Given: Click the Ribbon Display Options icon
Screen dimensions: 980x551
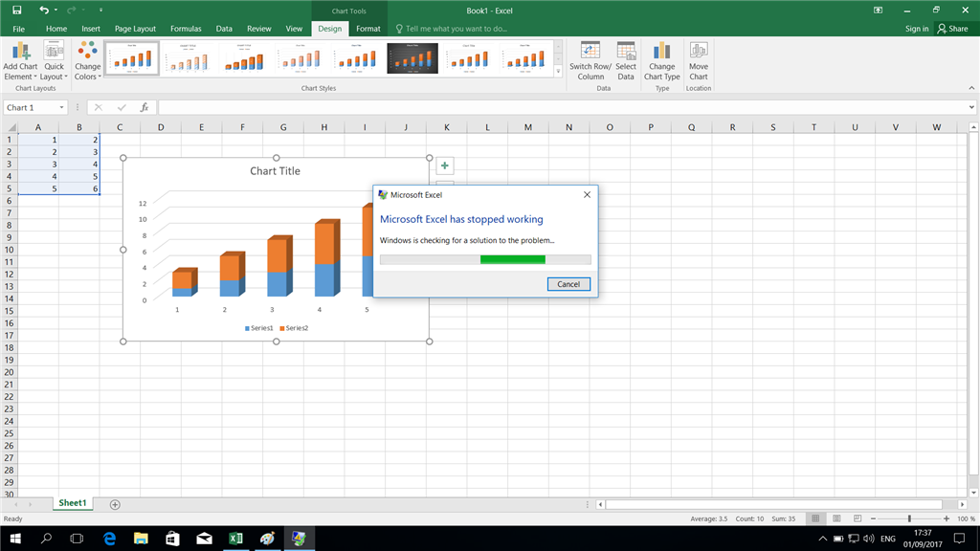Looking at the screenshot, I should pyautogui.click(x=879, y=10).
